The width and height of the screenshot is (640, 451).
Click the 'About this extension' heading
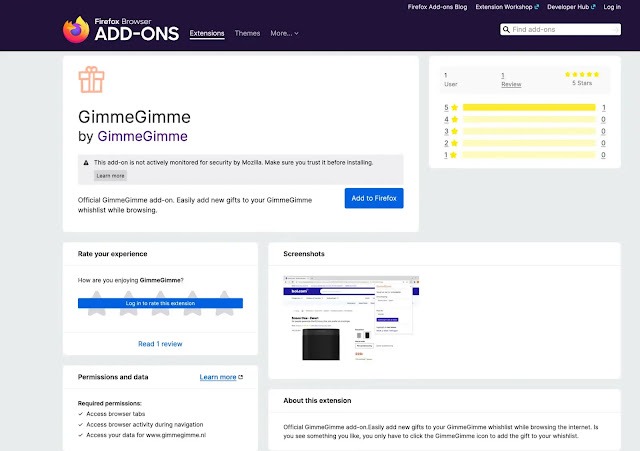pos(317,400)
